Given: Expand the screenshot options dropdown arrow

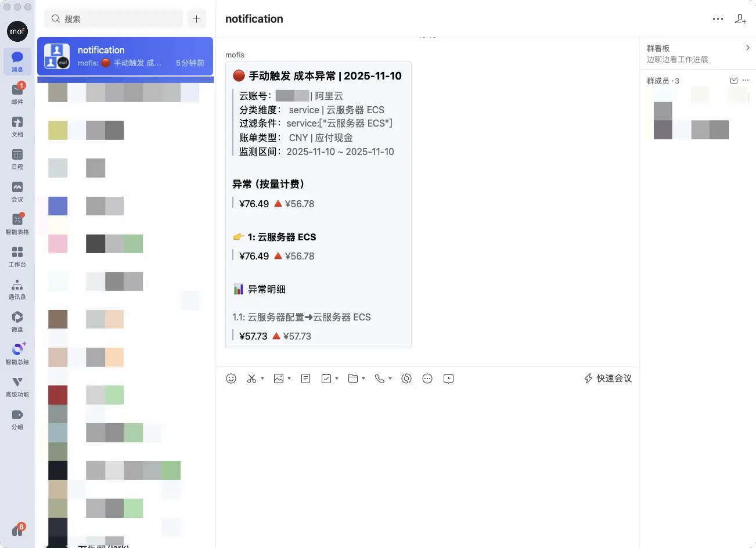Looking at the screenshot, I should click(262, 378).
